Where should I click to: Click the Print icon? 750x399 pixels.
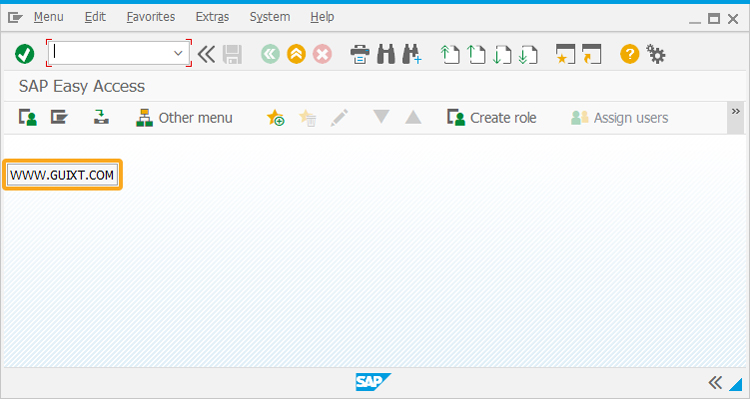[x=360, y=54]
